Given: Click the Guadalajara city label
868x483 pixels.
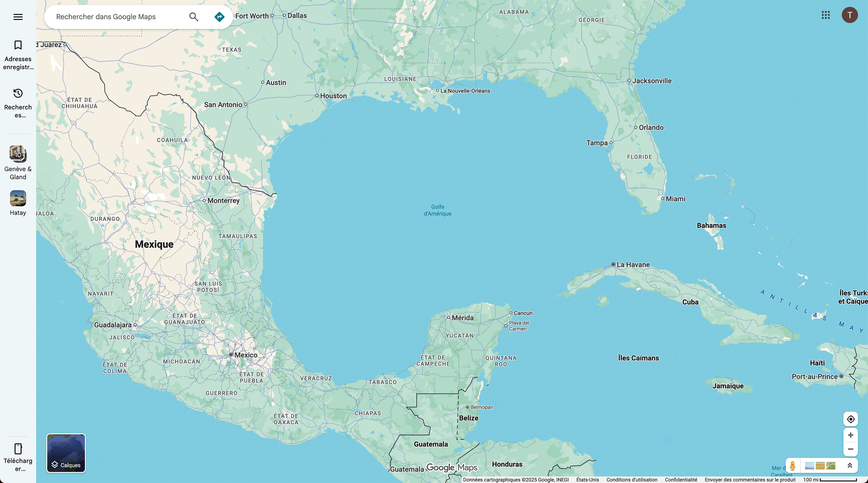Looking at the screenshot, I should coord(113,325).
